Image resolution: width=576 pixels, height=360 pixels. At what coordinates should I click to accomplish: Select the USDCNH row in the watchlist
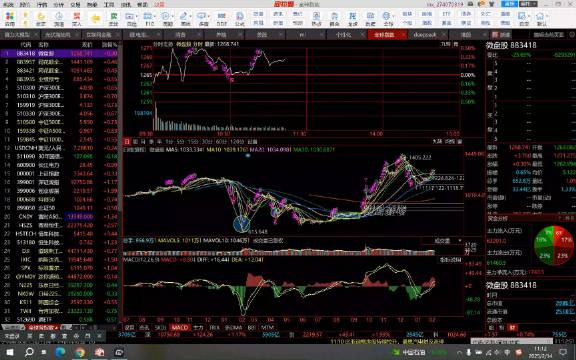61,148
